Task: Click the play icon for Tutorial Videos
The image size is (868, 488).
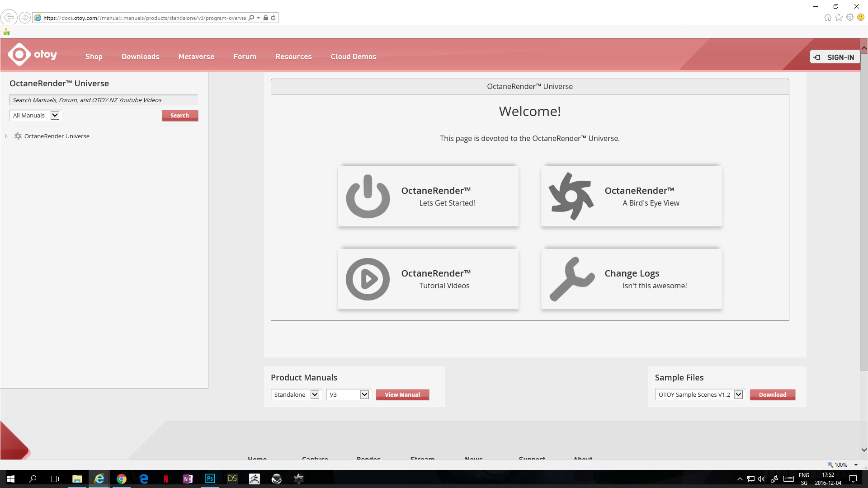Action: [368, 279]
